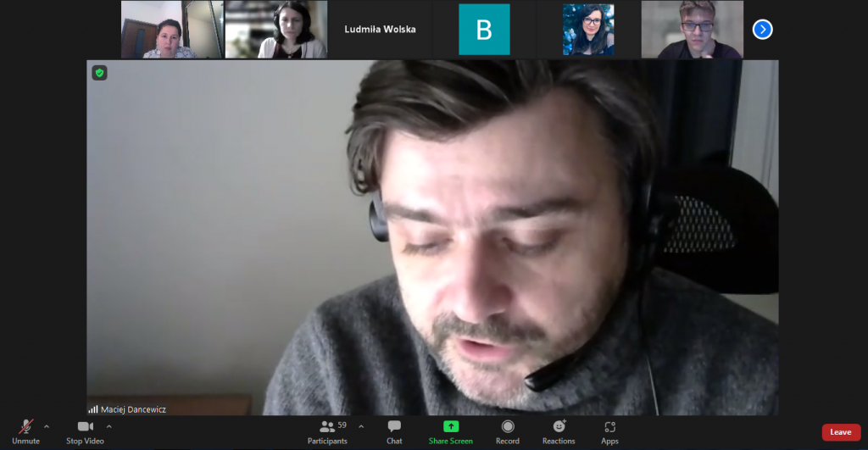This screenshot has width=868, height=450.
Task: Select the Ludmiła Wolska participant tile
Action: point(380,30)
